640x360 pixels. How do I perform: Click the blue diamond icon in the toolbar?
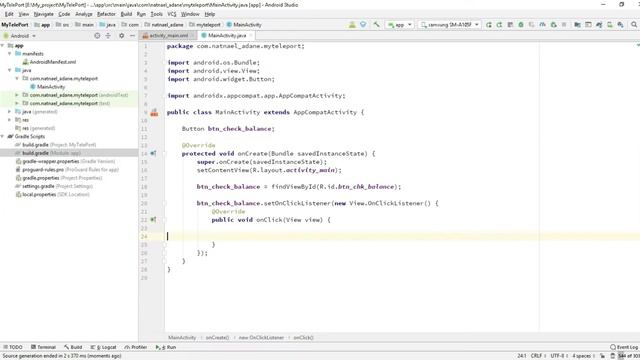click(x=363, y=25)
